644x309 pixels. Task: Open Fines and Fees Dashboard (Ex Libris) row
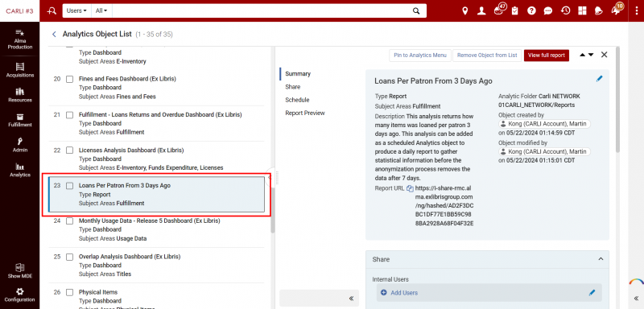pos(156,88)
